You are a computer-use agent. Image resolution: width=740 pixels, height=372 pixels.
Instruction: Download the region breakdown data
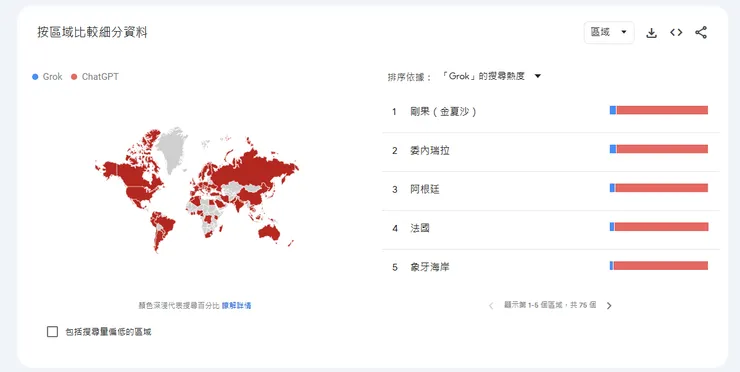651,33
